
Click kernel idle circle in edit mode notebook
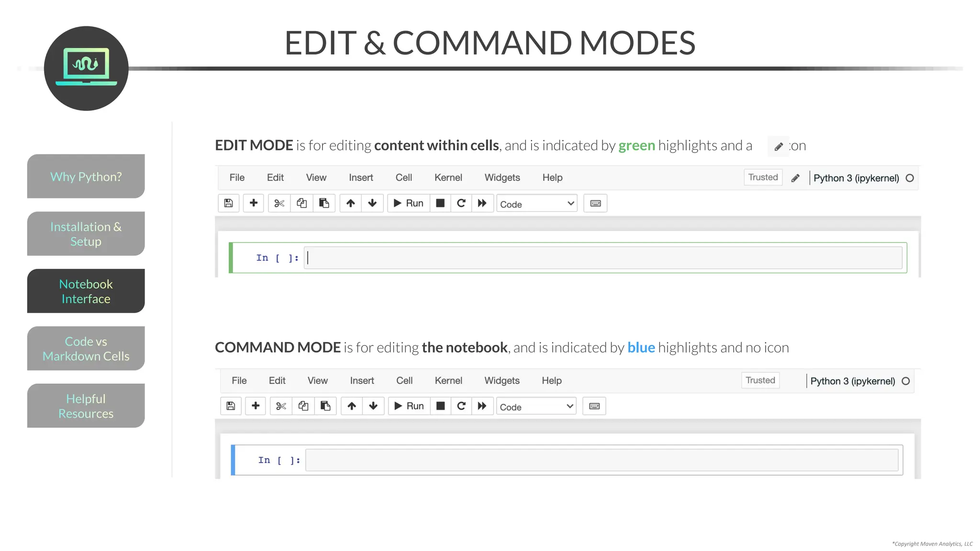pyautogui.click(x=910, y=178)
